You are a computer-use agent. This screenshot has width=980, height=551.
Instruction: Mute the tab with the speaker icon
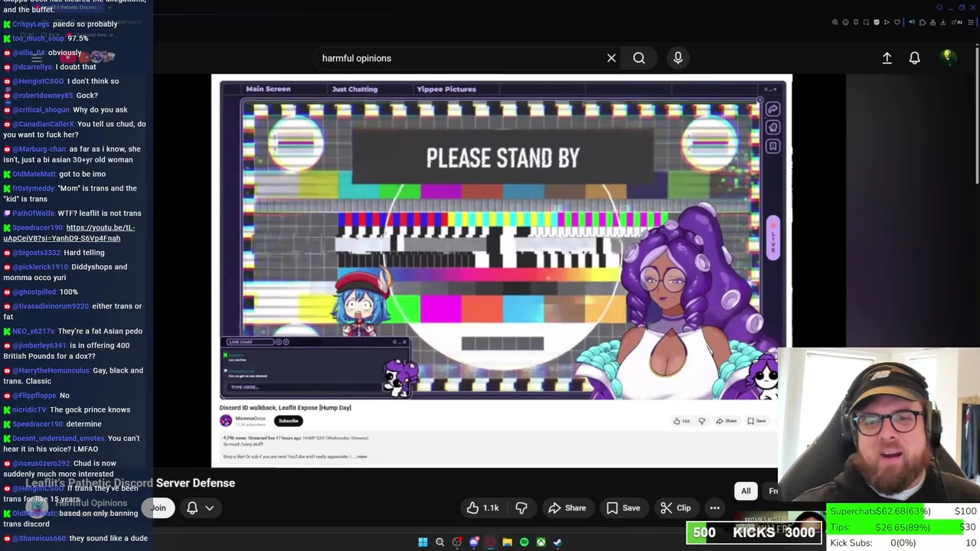click(912, 22)
